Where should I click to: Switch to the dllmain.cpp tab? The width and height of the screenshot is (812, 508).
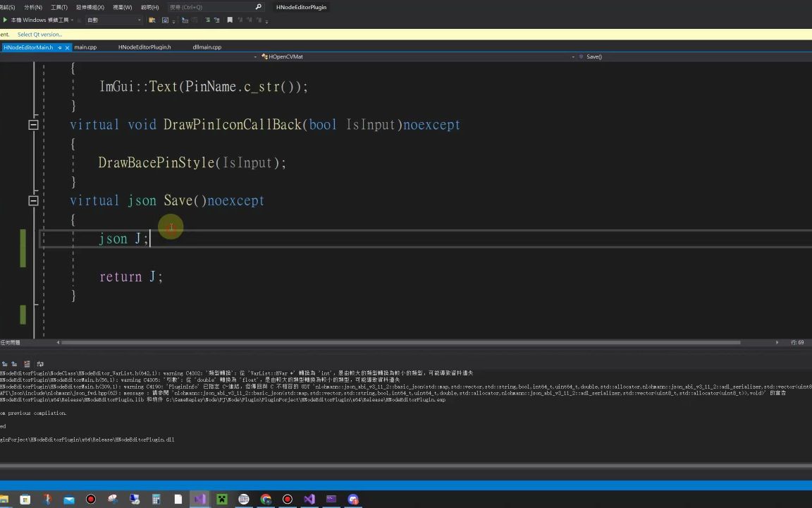click(207, 47)
